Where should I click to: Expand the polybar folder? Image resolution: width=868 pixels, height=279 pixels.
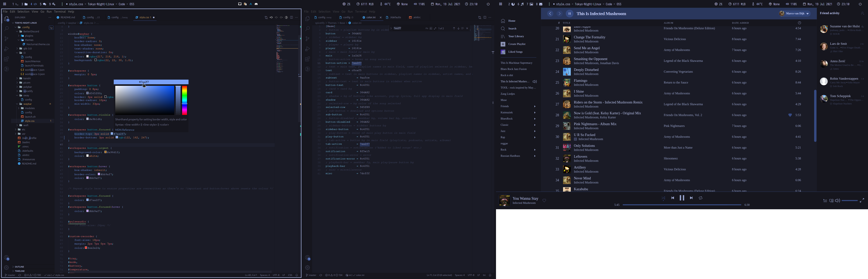click(17, 87)
